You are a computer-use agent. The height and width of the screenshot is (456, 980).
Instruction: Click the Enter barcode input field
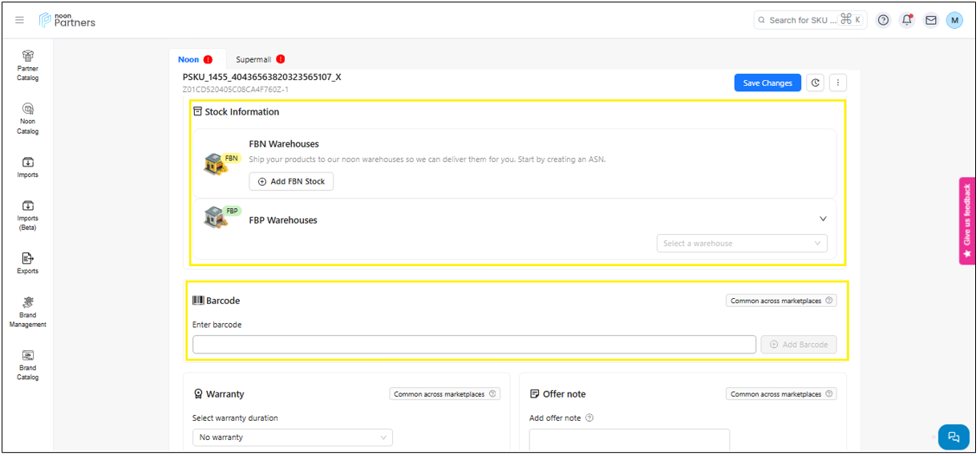473,345
